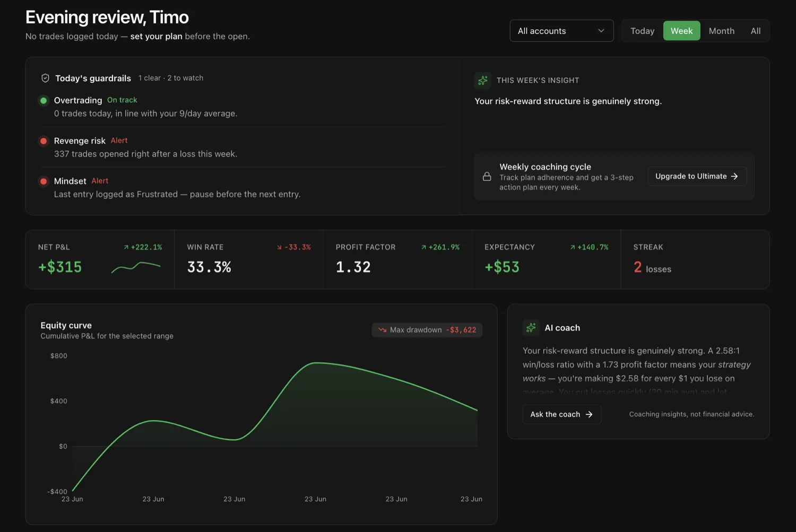The width and height of the screenshot is (796, 532).
Task: Click the Equity curve title
Action: tap(66, 325)
